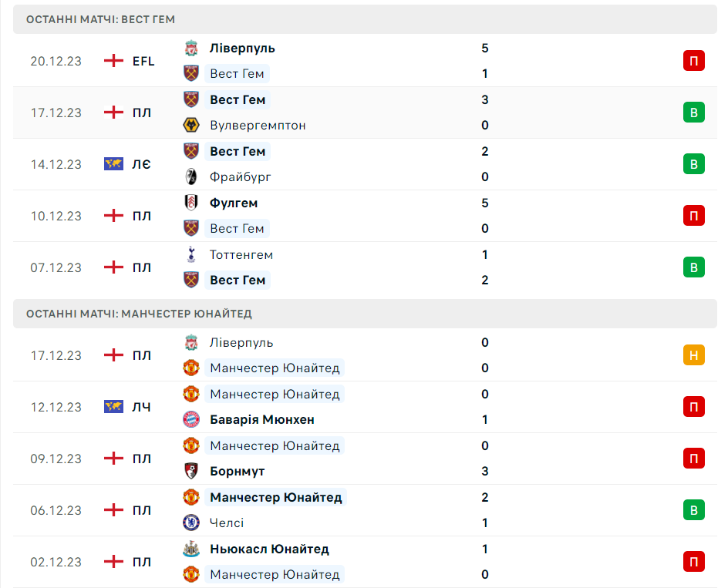This screenshot has height=588, width=728.
Task: Click the Bayern Munich club logo
Action: pyautogui.click(x=191, y=419)
